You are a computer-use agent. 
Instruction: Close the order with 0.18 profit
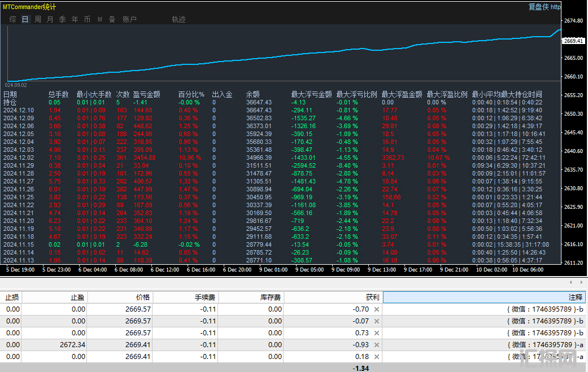[377, 357]
